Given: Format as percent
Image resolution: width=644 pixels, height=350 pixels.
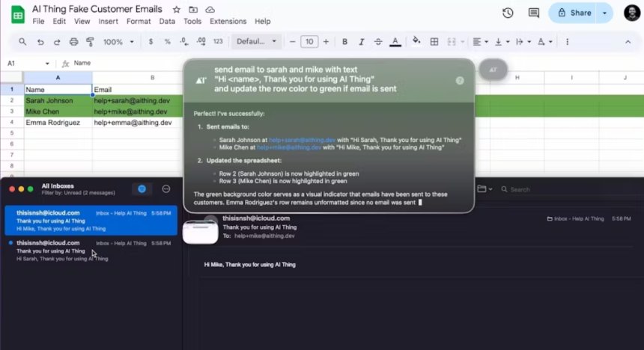Looking at the screenshot, I should (x=167, y=41).
